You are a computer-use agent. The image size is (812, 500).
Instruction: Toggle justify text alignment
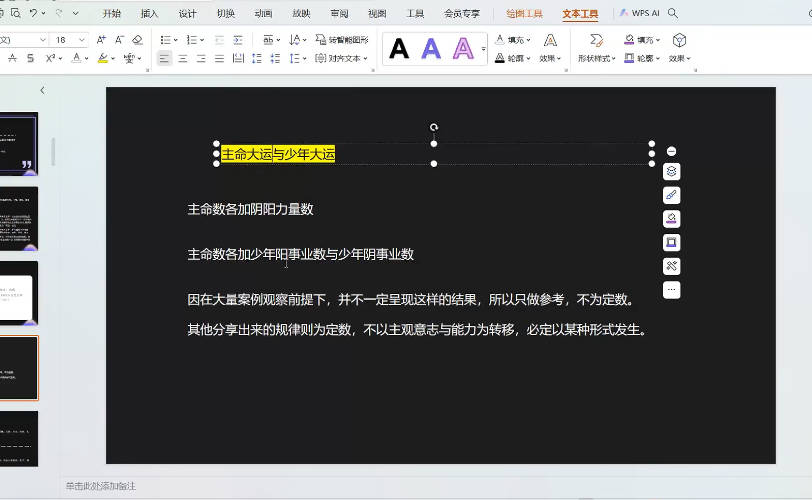point(218,59)
